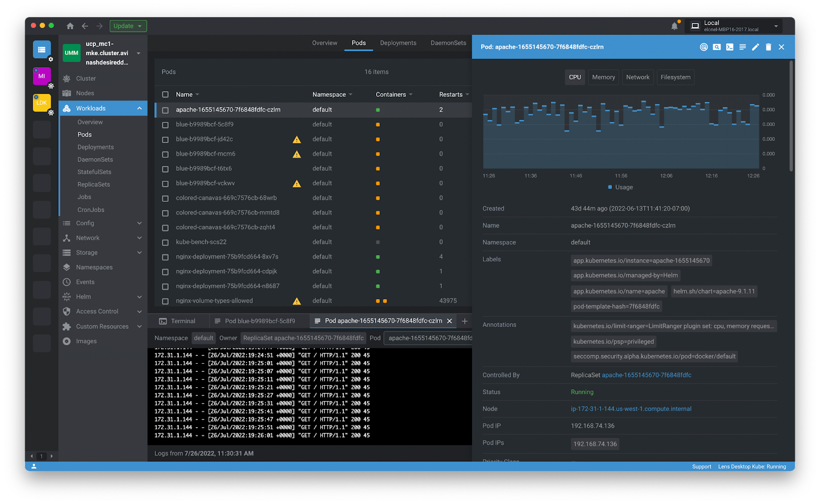Screen dimensions: 820x504
Task: Click the radar-style icon in pod header
Action: pos(704,47)
